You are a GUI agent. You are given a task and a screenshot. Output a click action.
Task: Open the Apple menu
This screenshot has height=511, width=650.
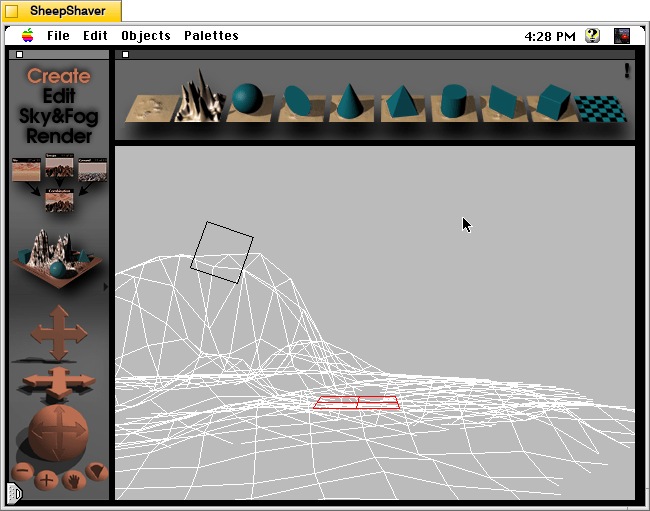point(28,36)
